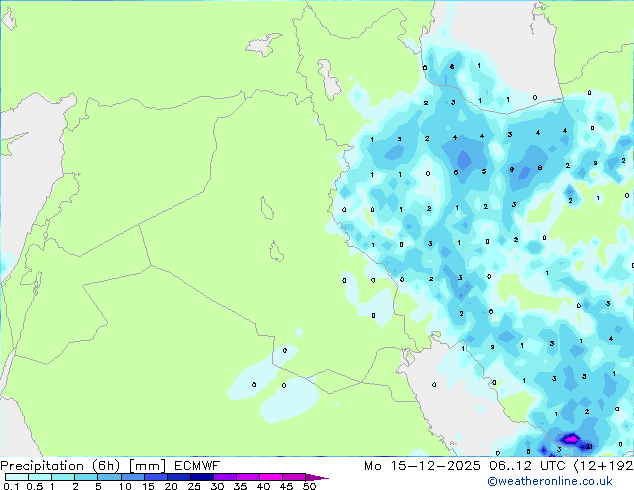
Task: Click the legend tick label '50'
Action: point(310,486)
